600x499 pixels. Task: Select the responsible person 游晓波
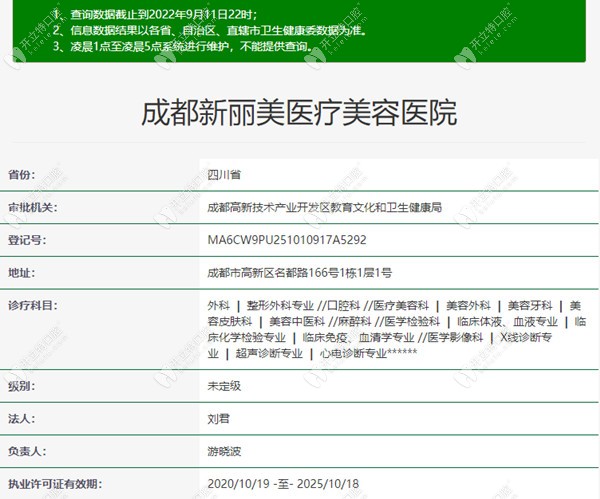(224, 452)
